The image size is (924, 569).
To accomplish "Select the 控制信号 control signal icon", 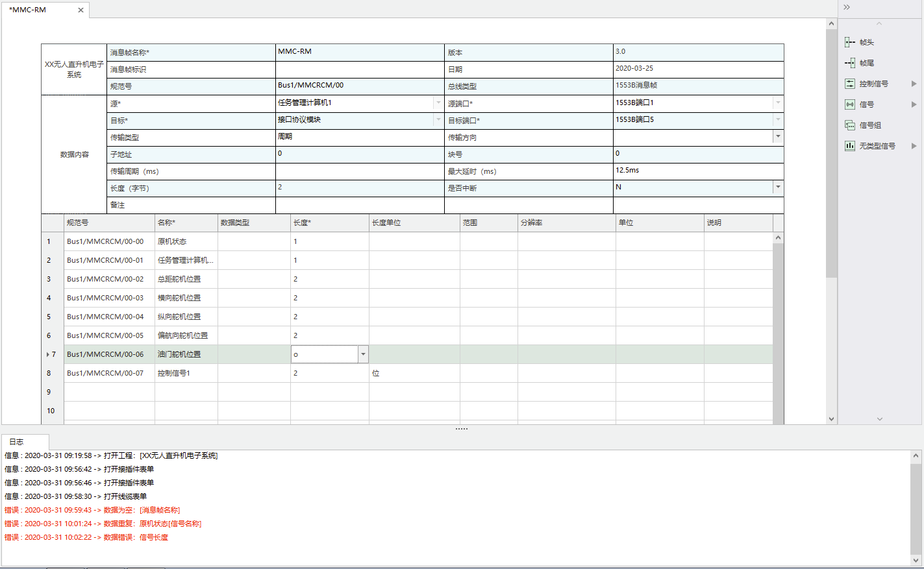I will (x=850, y=84).
